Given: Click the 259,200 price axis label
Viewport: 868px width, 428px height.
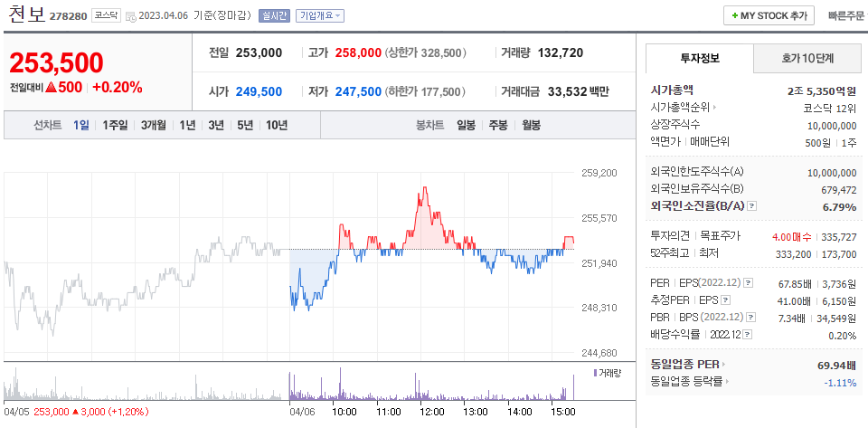Looking at the screenshot, I should 601,173.
